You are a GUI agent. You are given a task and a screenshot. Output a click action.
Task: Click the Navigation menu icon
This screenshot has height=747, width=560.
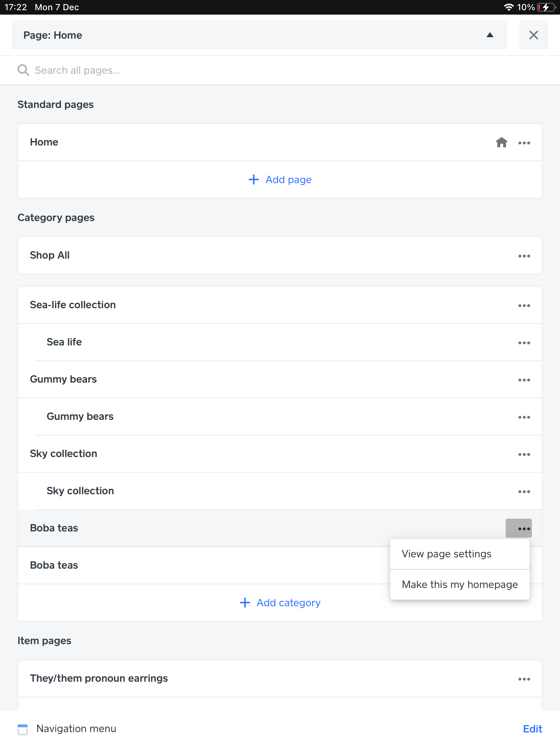coord(23,729)
